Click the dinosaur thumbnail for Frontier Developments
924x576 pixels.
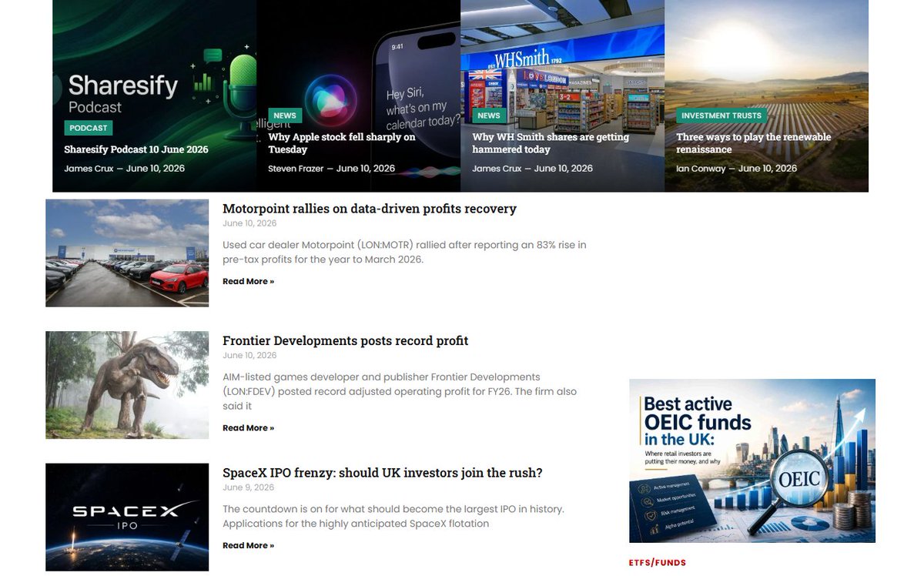pyautogui.click(x=127, y=385)
